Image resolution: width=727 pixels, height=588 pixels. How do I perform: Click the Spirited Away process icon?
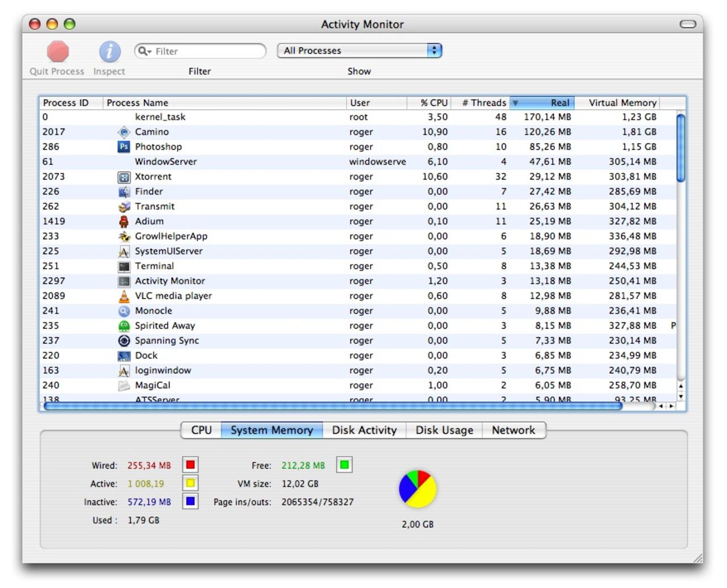pyautogui.click(x=124, y=326)
